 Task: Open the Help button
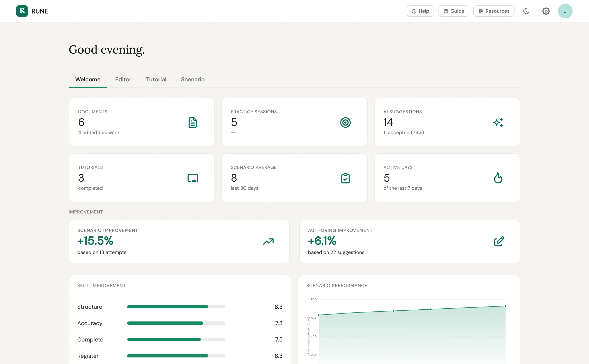point(420,11)
